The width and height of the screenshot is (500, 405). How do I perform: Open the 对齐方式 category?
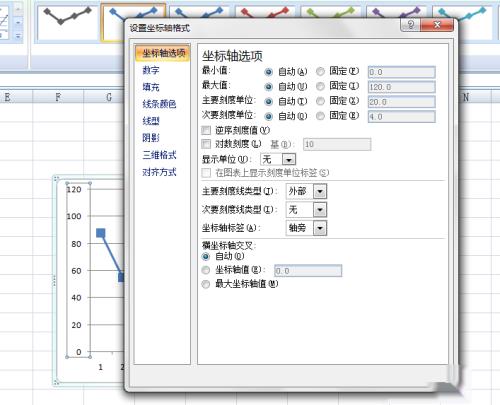[x=159, y=172]
